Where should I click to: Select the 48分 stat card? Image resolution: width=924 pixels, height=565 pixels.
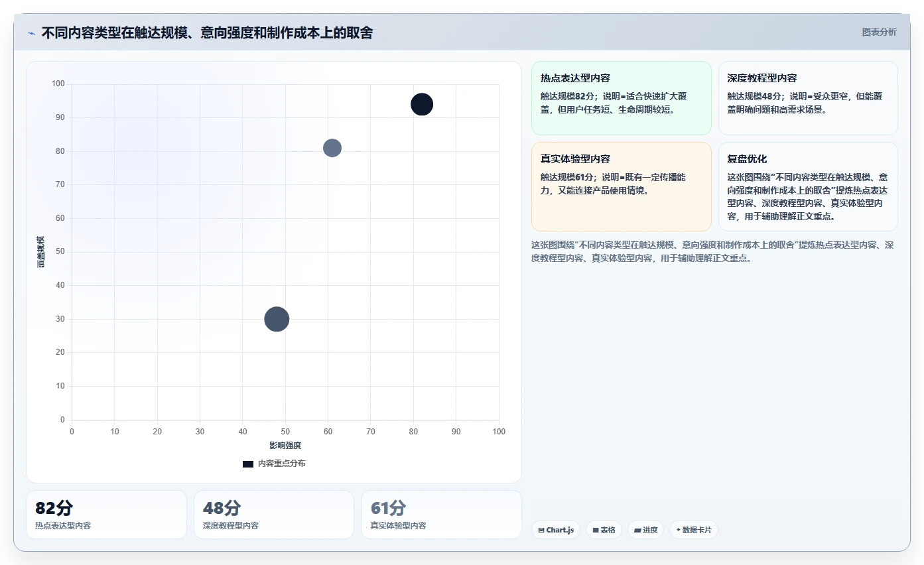[274, 515]
